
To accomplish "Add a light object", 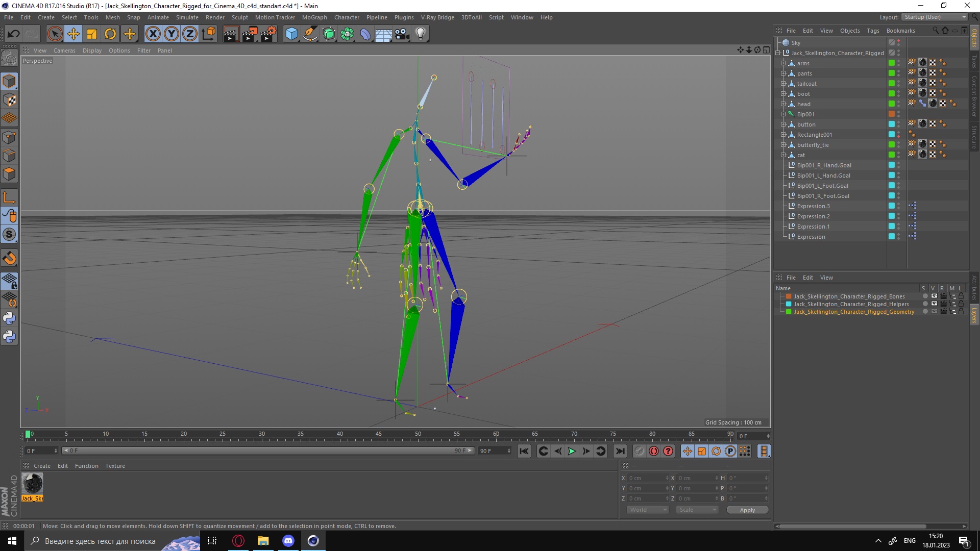I will click(421, 34).
